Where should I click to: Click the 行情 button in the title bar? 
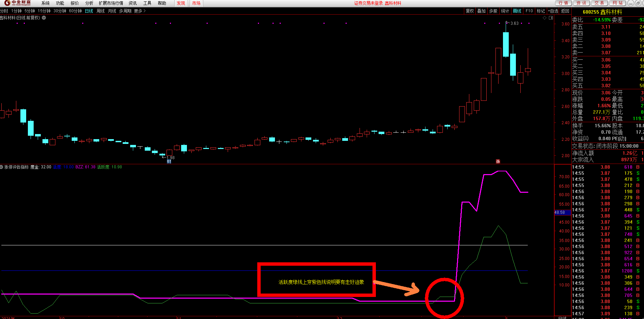click(563, 3)
